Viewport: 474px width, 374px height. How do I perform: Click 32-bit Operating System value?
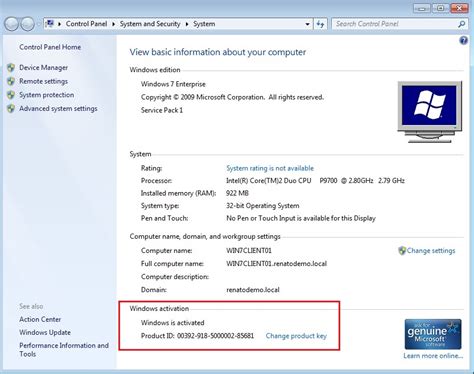click(263, 206)
